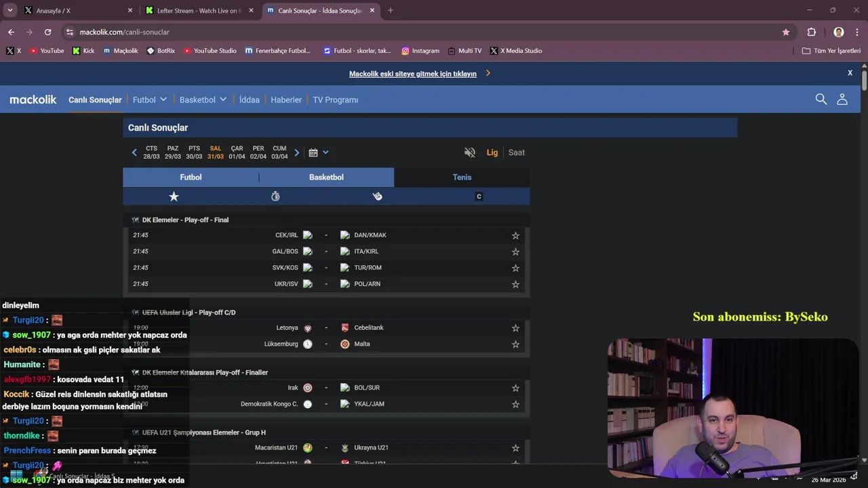Go back in browser history
The height and width of the screenshot is (488, 868).
pyautogui.click(x=11, y=32)
